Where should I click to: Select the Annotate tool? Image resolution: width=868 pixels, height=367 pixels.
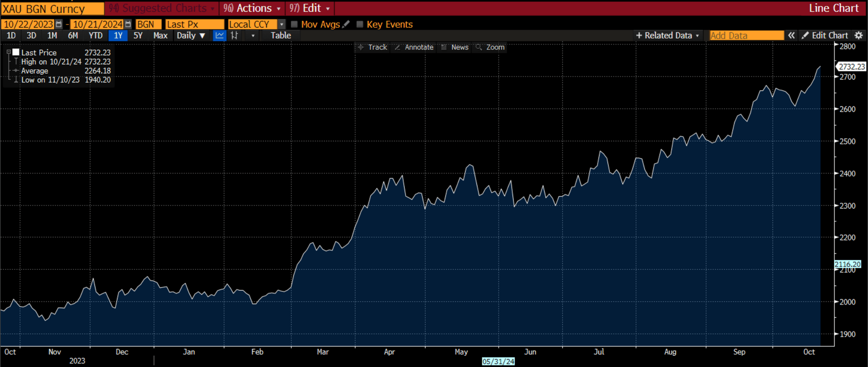pyautogui.click(x=413, y=48)
